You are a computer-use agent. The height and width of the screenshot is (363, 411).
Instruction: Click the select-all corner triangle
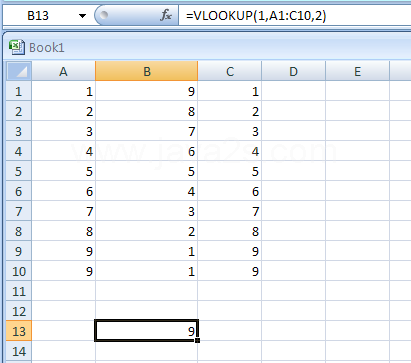tap(19, 71)
